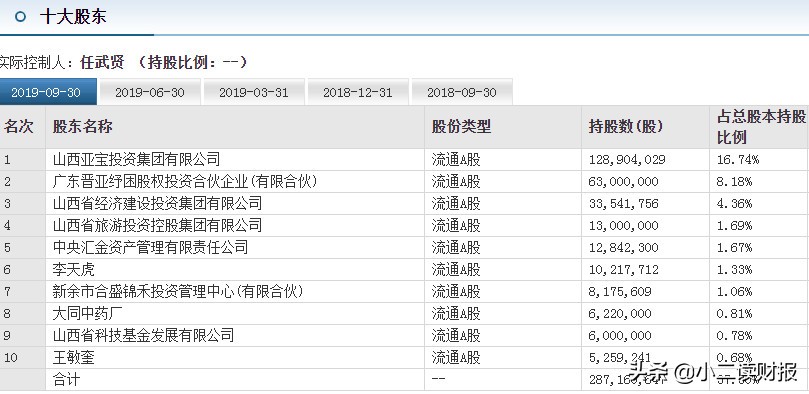Screen dimensions: 809x394
Task: Click share count 10,217,712
Action: click(623, 270)
